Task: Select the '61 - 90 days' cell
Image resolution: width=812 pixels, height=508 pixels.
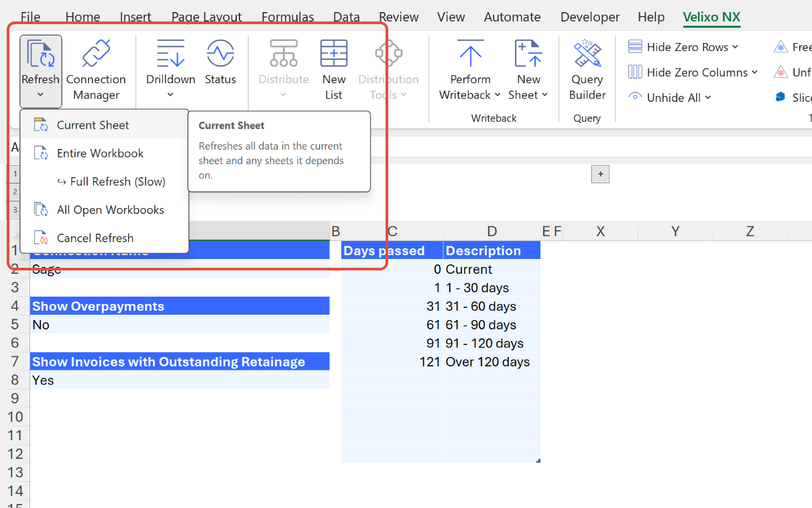Action: (492, 324)
